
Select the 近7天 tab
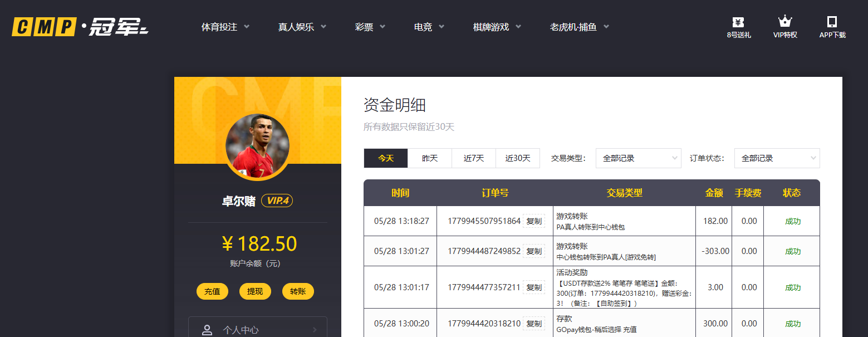(474, 158)
